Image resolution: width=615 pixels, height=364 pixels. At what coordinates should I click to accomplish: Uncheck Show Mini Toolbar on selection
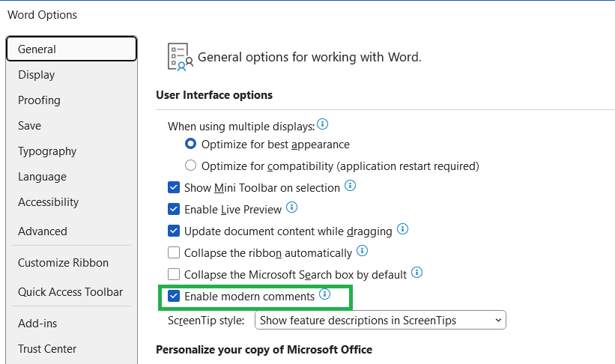[x=174, y=188]
